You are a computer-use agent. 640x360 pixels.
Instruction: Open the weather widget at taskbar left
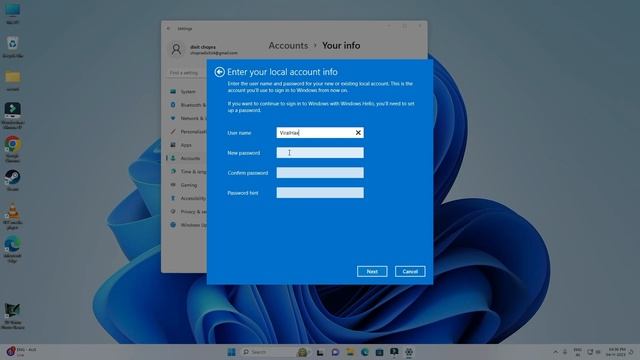pyautogui.click(x=21, y=352)
